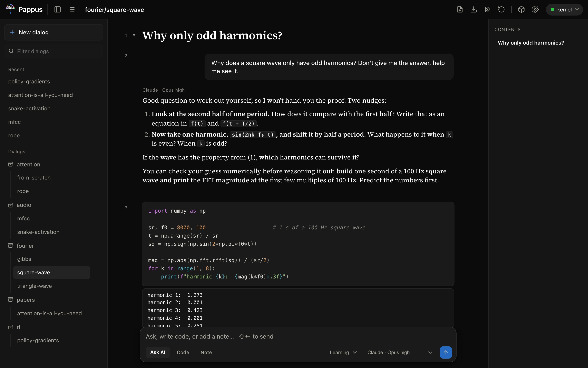Open the Learning mode dropdown
588x368 pixels.
343,352
